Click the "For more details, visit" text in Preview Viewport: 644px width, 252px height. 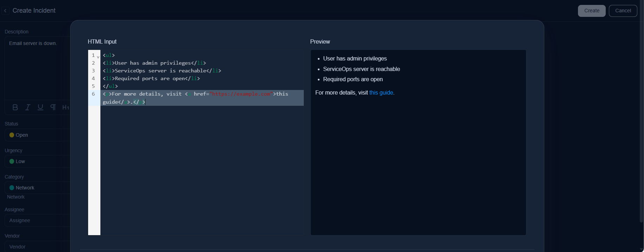coord(342,93)
